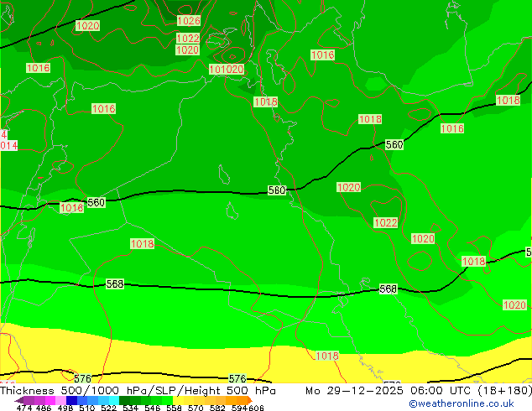Click the 510 legend value
The image size is (532, 411).
coord(86,408)
